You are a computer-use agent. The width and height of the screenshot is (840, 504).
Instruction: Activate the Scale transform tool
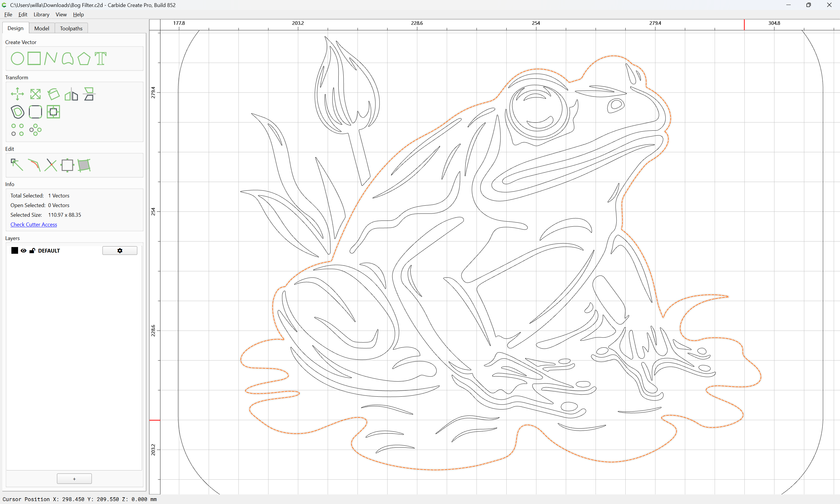[x=35, y=94]
